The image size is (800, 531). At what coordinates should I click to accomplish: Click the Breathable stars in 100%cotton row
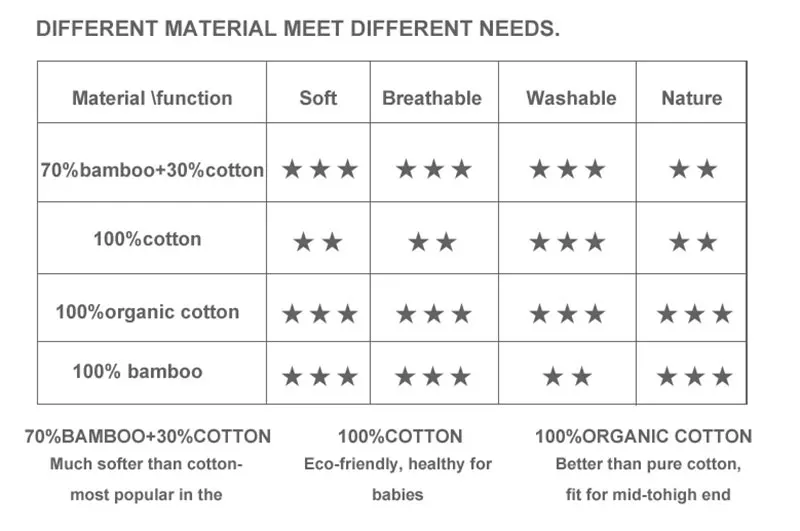click(x=433, y=242)
